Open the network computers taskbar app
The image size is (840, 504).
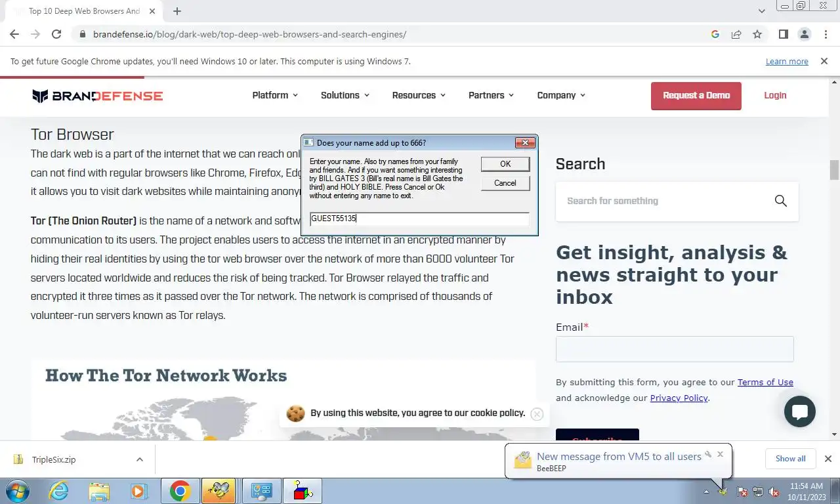[x=261, y=491]
